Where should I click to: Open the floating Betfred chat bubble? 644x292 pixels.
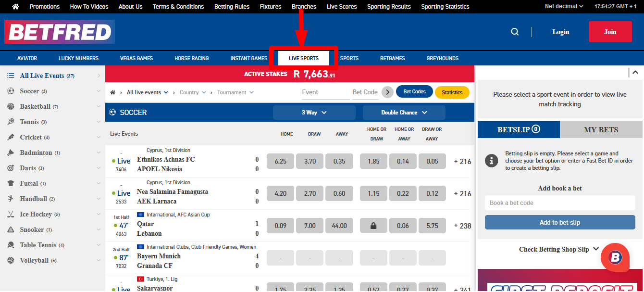615,257
